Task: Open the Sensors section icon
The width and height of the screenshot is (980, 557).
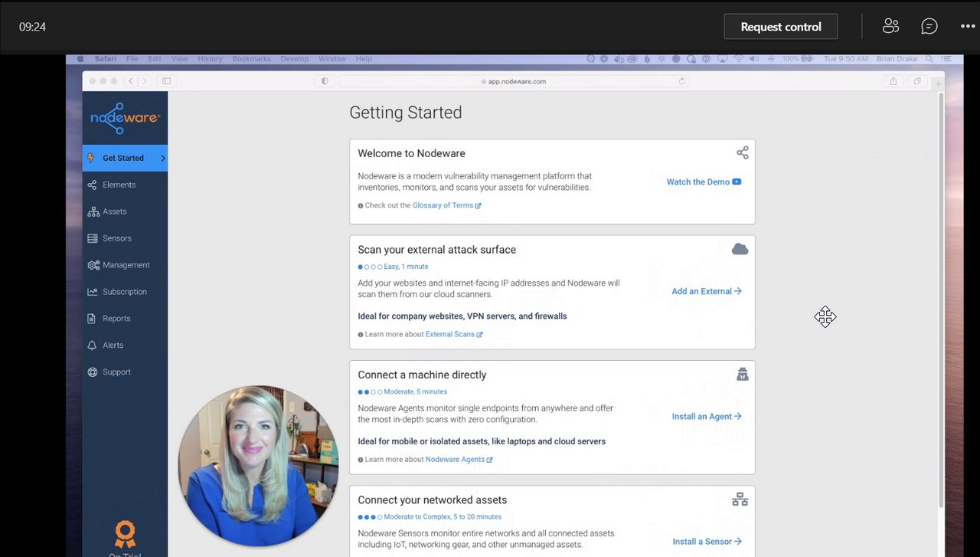Action: pos(93,238)
